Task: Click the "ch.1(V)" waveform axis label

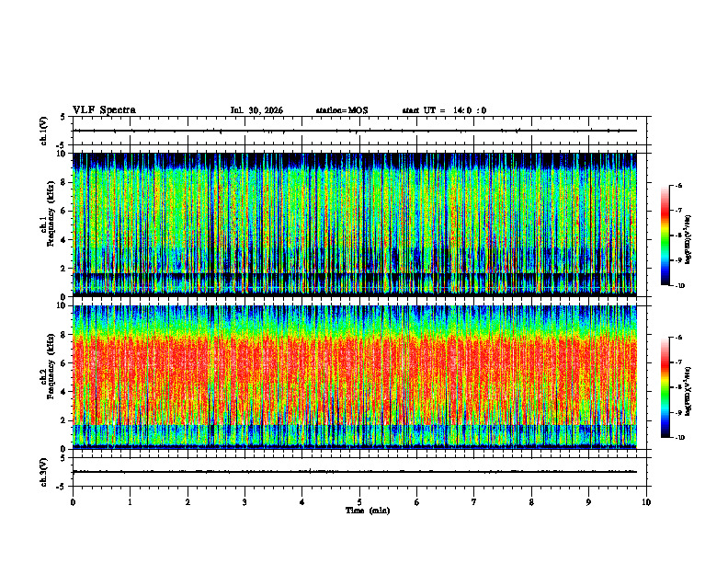Action: click(x=44, y=131)
